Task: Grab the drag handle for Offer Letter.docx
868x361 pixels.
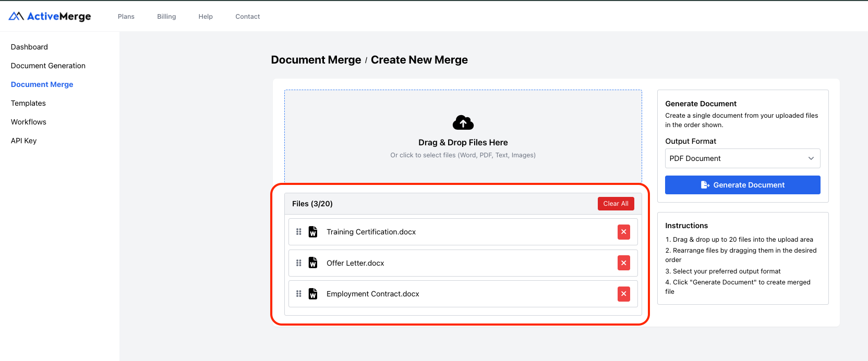Action: point(299,263)
